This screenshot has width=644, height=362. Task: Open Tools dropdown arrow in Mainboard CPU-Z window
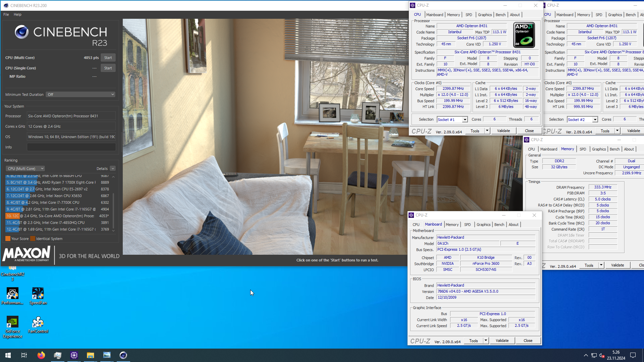[486, 341]
